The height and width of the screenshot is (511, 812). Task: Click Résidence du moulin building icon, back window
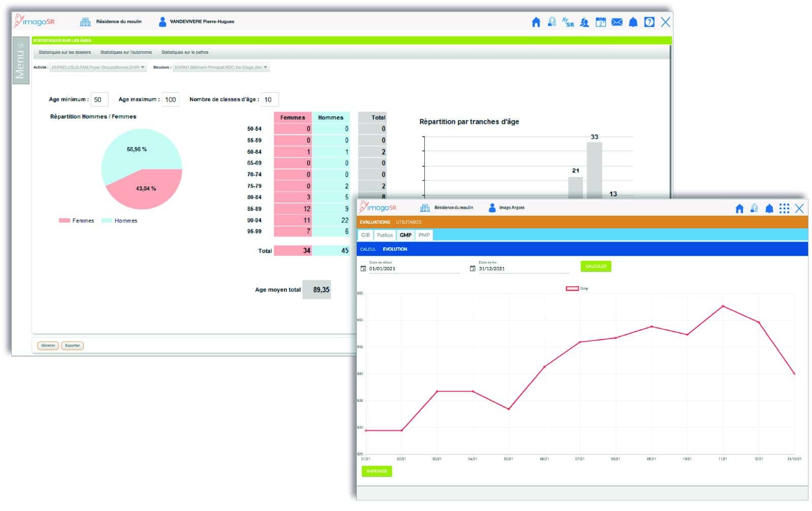(x=85, y=22)
